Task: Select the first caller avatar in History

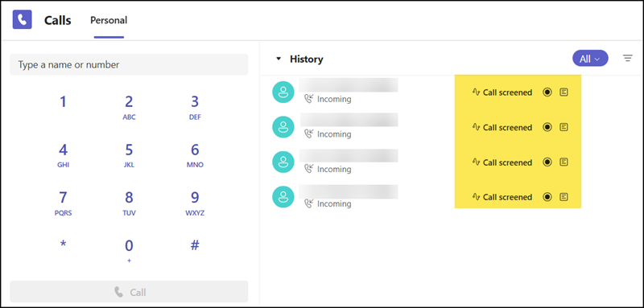Action: click(x=283, y=92)
